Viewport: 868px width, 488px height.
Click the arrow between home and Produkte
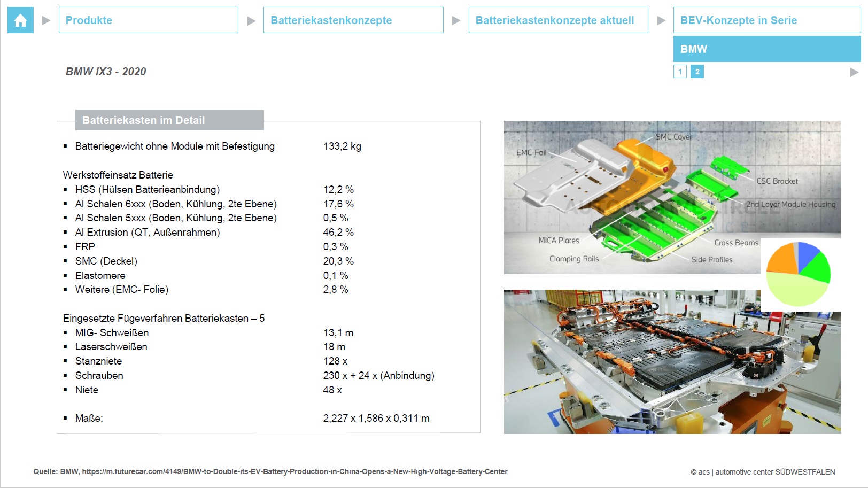pyautogui.click(x=46, y=21)
